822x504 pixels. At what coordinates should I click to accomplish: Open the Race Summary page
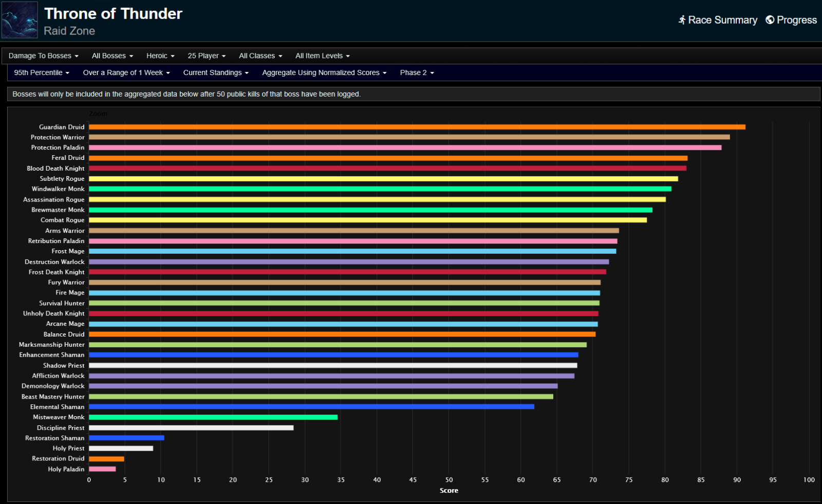722,20
